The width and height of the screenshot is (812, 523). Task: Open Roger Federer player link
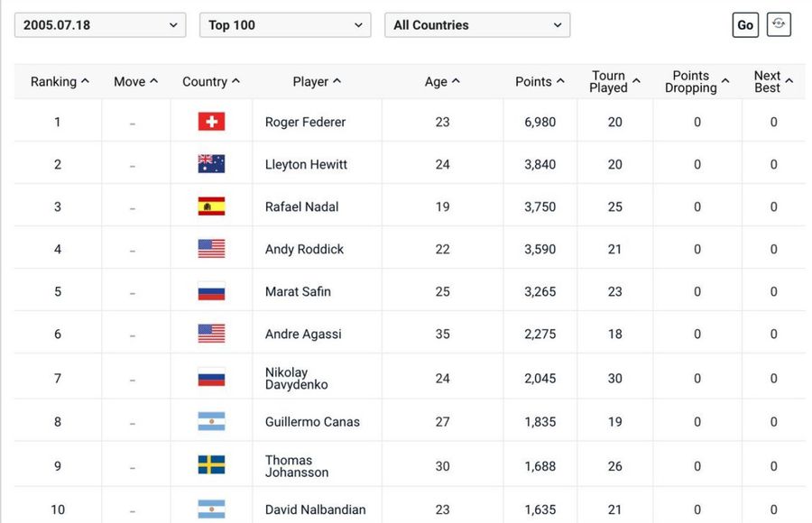305,122
